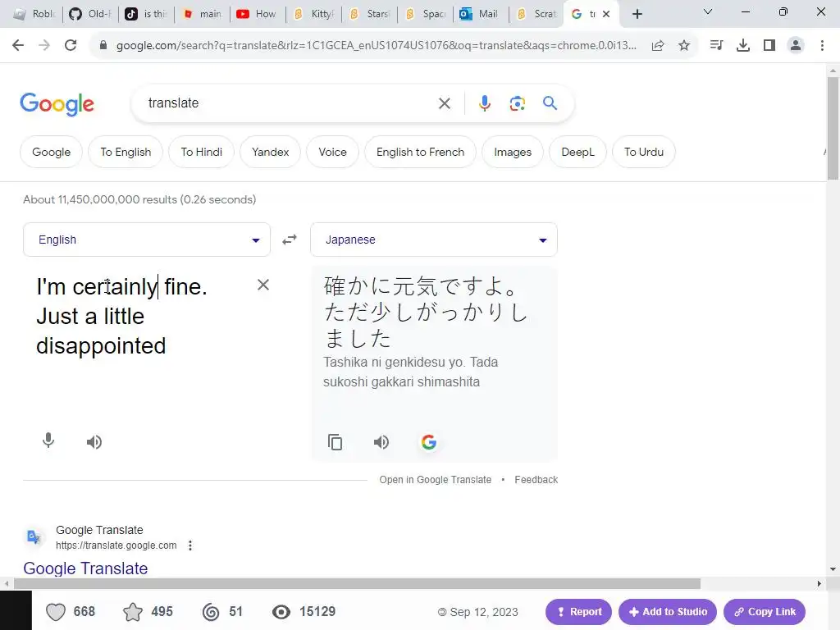Select the 'To Urdu' filter chip
840x630 pixels.
644,152
